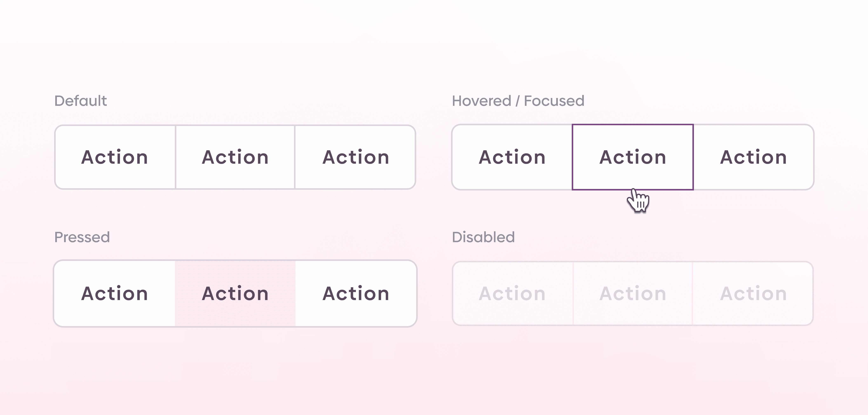The height and width of the screenshot is (415, 868).
Task: Click the left Action segment under Hovered/Focused
Action: pos(513,157)
